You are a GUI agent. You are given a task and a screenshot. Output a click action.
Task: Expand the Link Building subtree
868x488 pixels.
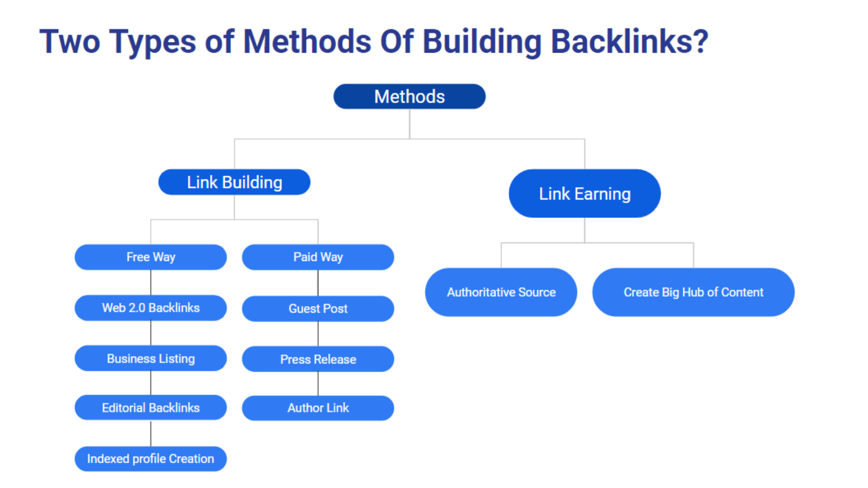click(x=234, y=182)
